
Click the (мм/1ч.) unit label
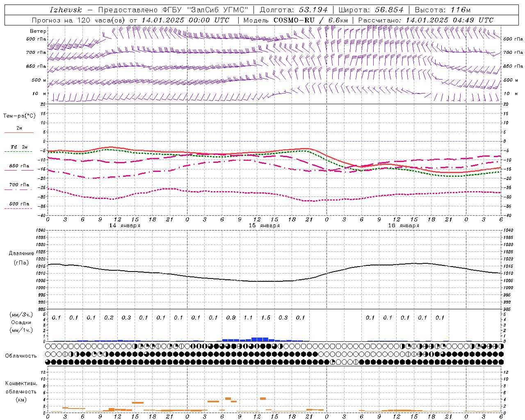21,330
